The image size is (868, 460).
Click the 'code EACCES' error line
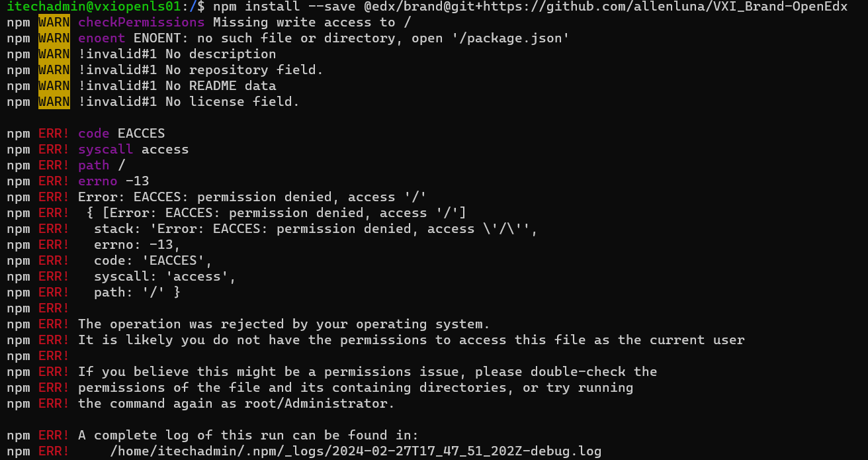122,134
